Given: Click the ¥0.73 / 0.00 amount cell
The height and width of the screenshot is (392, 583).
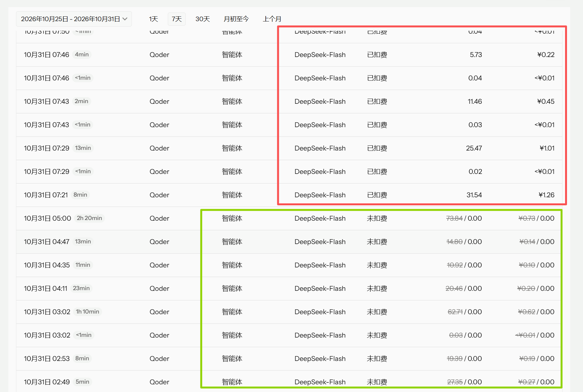Looking at the screenshot, I should (x=536, y=218).
